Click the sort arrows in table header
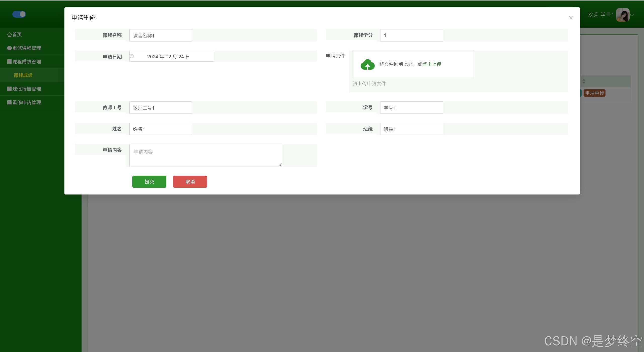Viewport: 644px width, 352px height. pyautogui.click(x=584, y=82)
